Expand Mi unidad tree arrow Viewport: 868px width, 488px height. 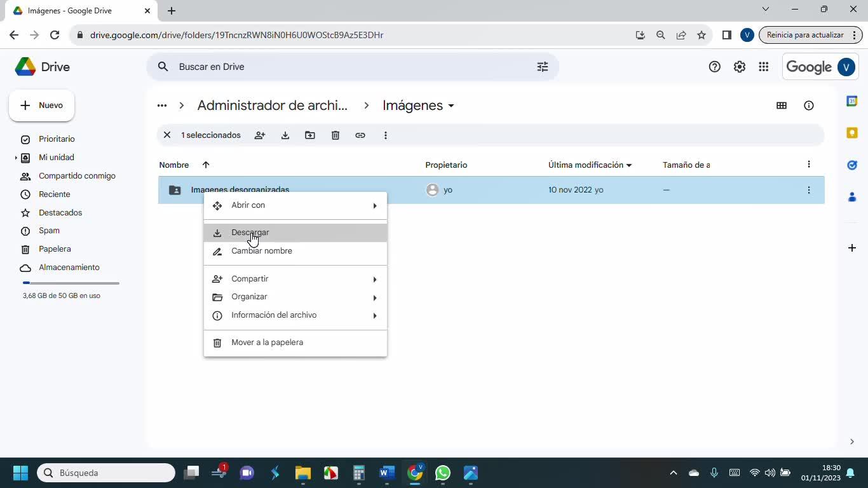coord(16,158)
